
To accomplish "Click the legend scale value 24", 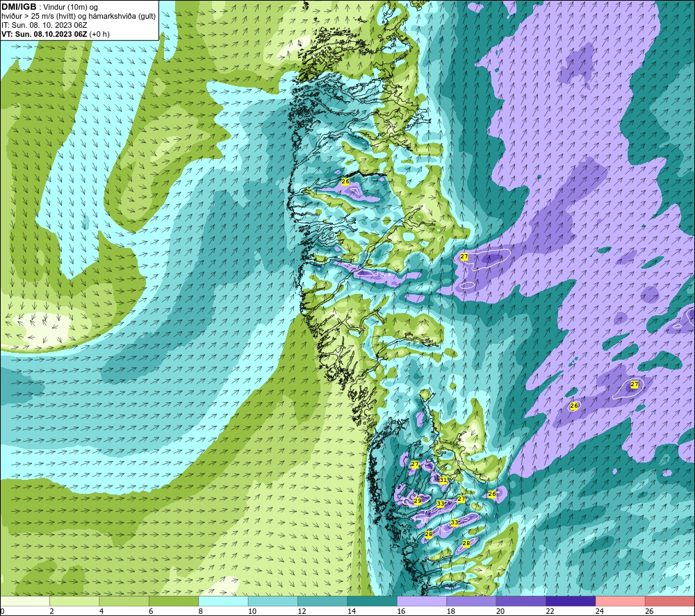I will (600, 611).
